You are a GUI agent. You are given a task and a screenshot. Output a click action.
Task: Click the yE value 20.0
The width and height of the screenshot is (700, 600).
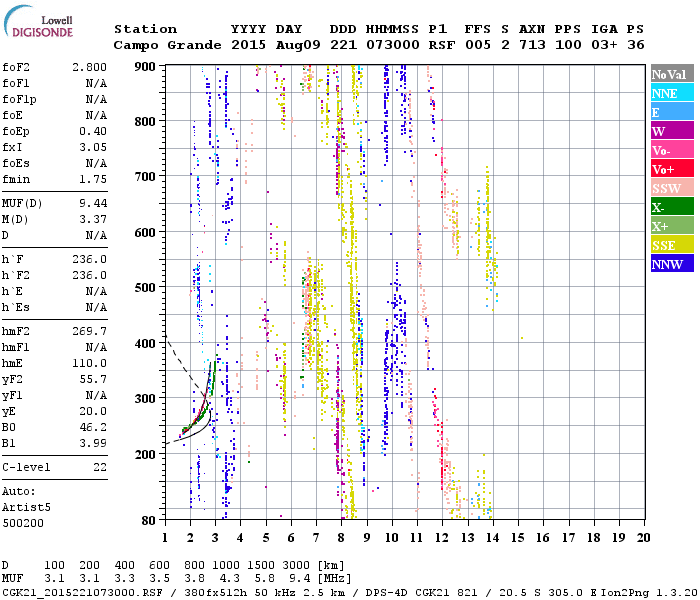point(93,411)
